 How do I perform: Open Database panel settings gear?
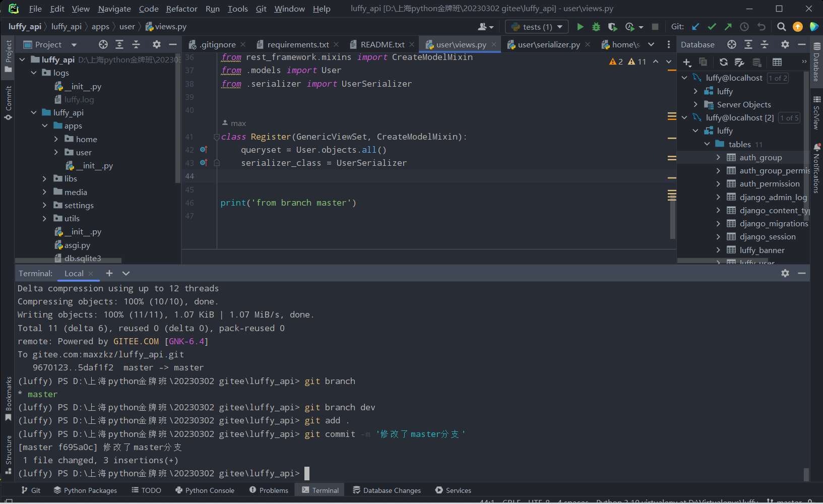point(785,44)
